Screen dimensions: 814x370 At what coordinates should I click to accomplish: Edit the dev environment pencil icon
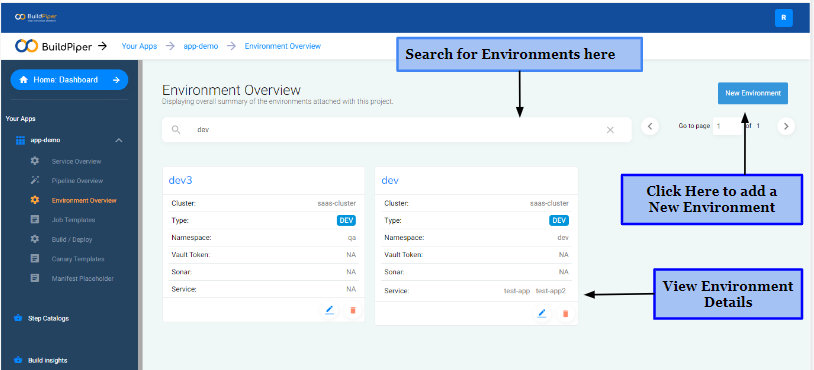click(x=541, y=313)
